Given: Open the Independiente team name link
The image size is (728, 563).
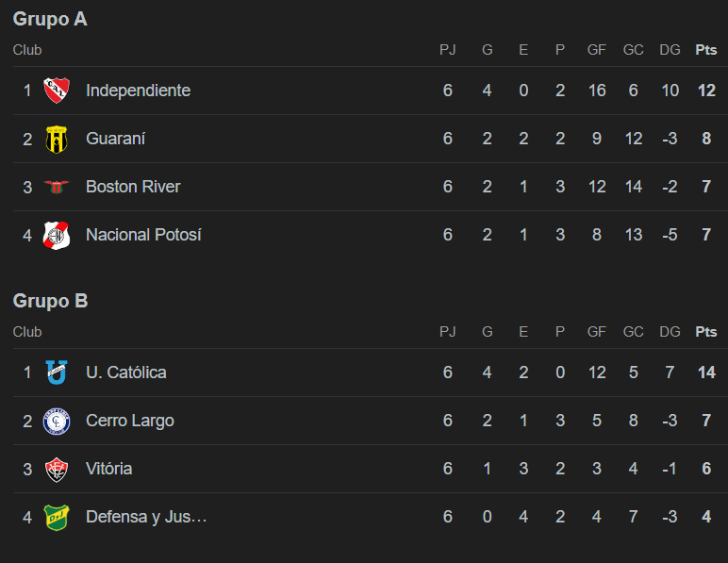Looking at the screenshot, I should (x=139, y=91).
